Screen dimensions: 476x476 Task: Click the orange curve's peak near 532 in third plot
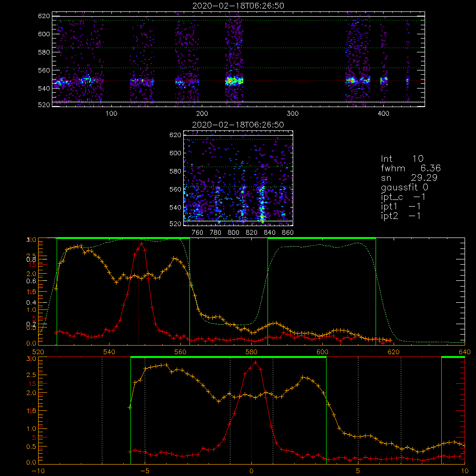(x=80, y=246)
